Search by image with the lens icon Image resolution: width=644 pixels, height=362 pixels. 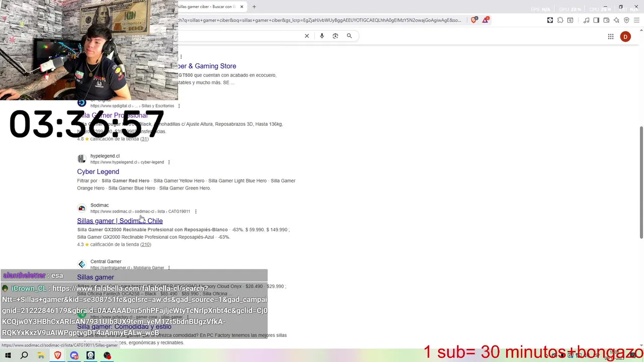pos(336,36)
